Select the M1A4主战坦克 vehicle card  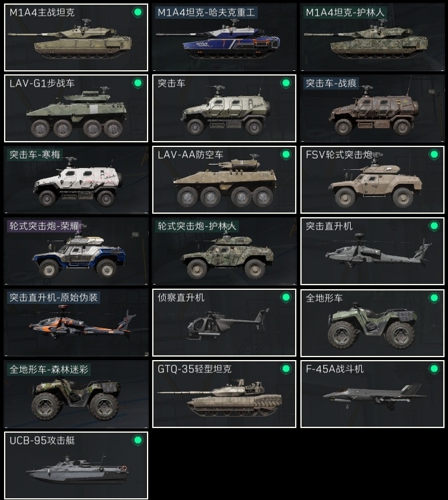pos(76,37)
